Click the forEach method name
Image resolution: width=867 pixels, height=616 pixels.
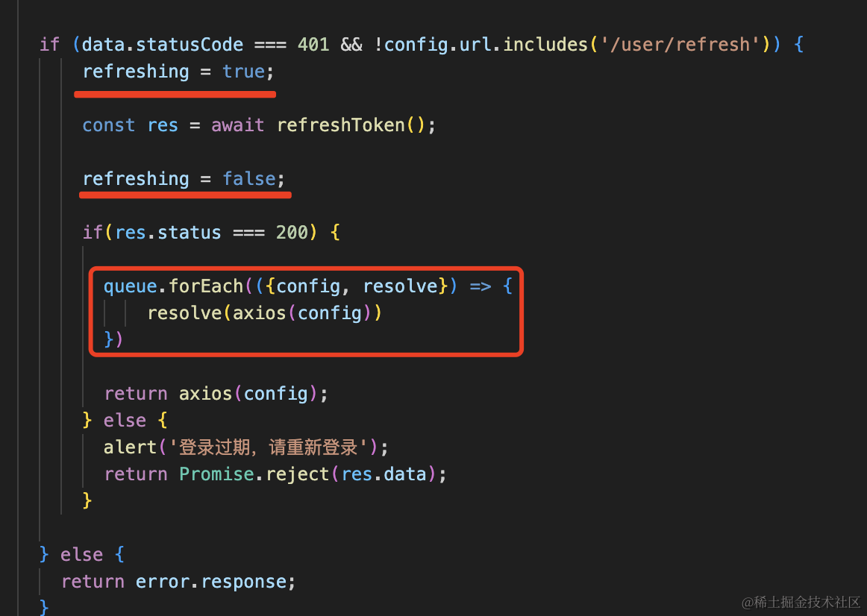[x=207, y=286]
